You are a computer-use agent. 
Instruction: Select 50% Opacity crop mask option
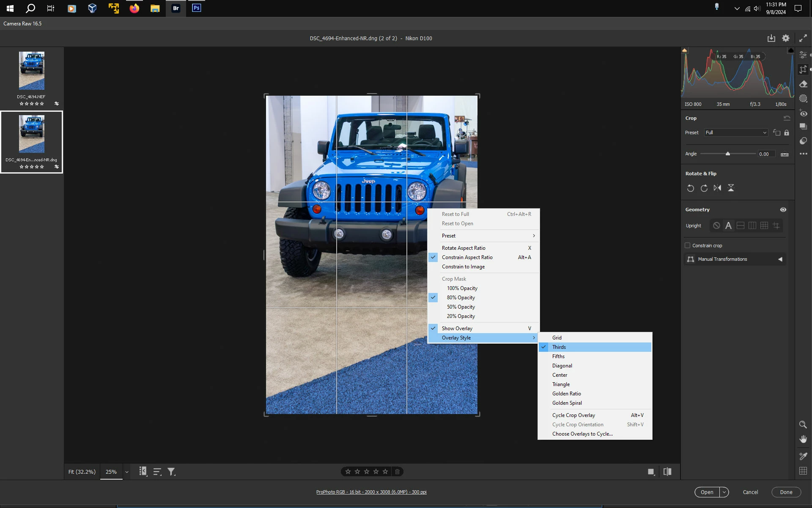(x=461, y=307)
